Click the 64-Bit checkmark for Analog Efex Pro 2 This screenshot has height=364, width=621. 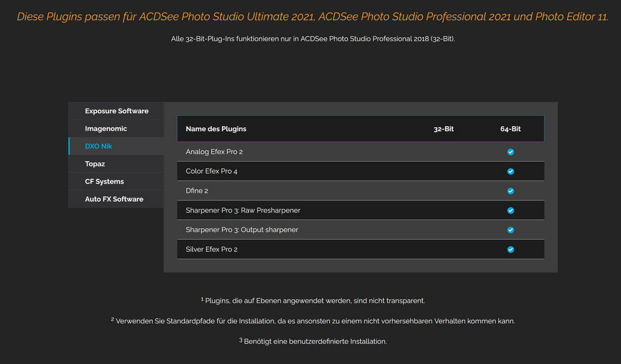pos(511,152)
